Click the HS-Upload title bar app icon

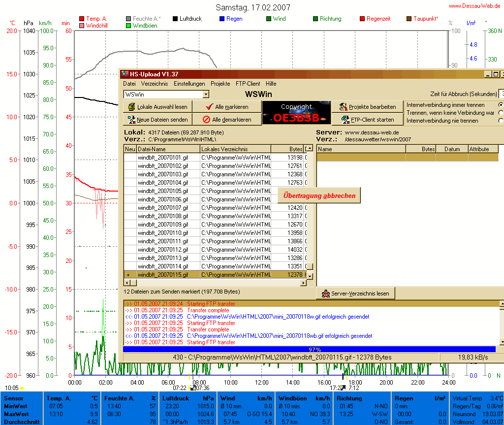point(125,74)
